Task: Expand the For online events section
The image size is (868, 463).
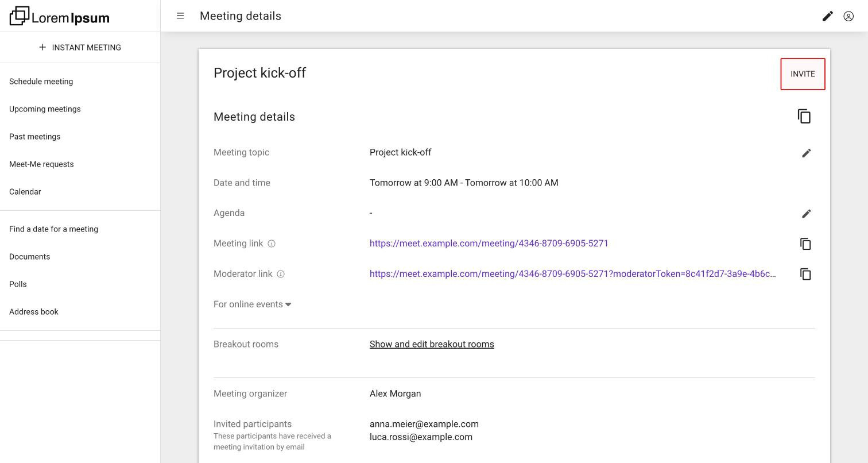Action: 252,304
